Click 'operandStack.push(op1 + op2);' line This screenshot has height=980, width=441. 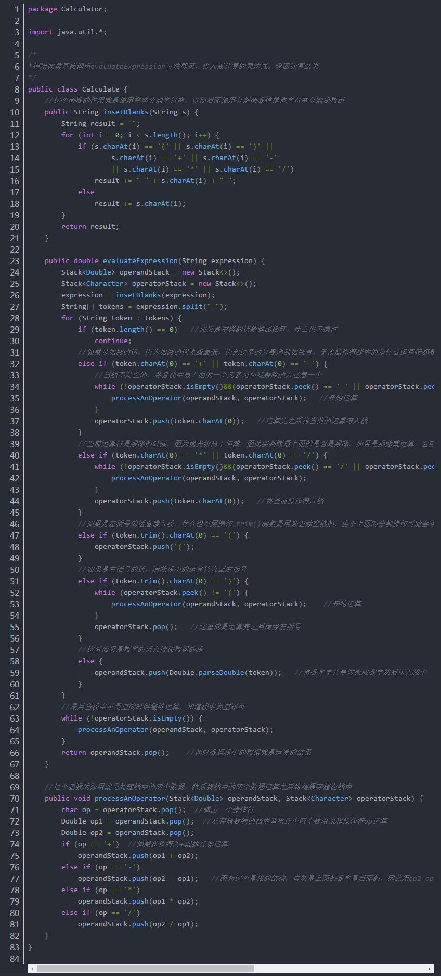coord(138,855)
